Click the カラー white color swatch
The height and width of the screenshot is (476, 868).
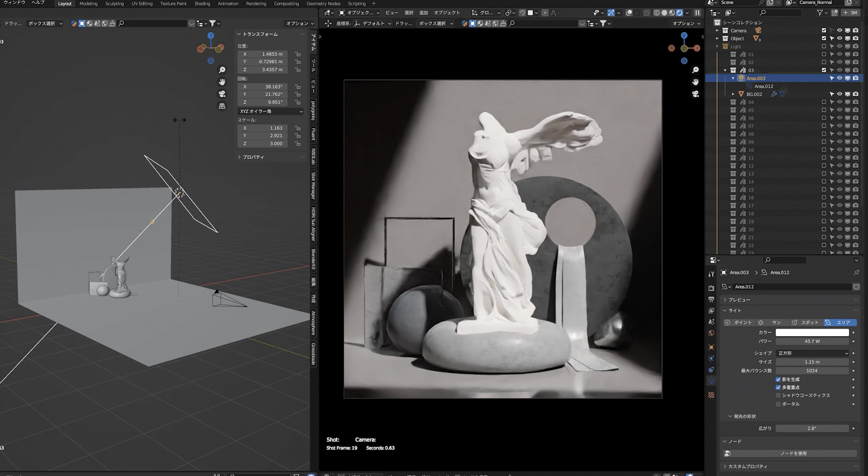[812, 333]
